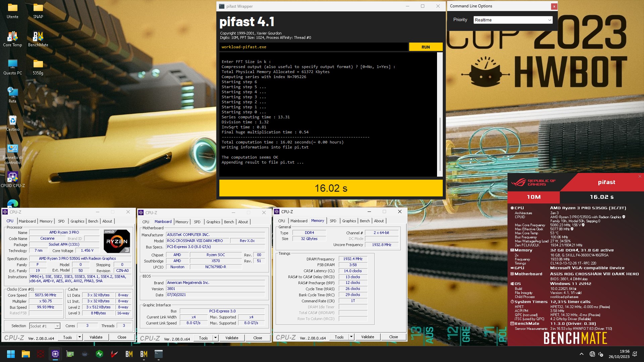Click the Multiplier x 50.75 value
644x362 pixels.
pyautogui.click(x=46, y=301)
